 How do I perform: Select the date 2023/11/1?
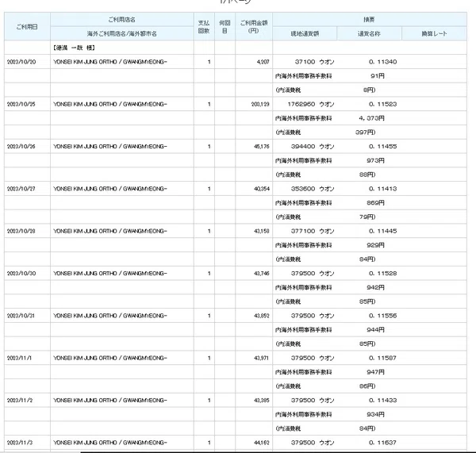click(19, 358)
